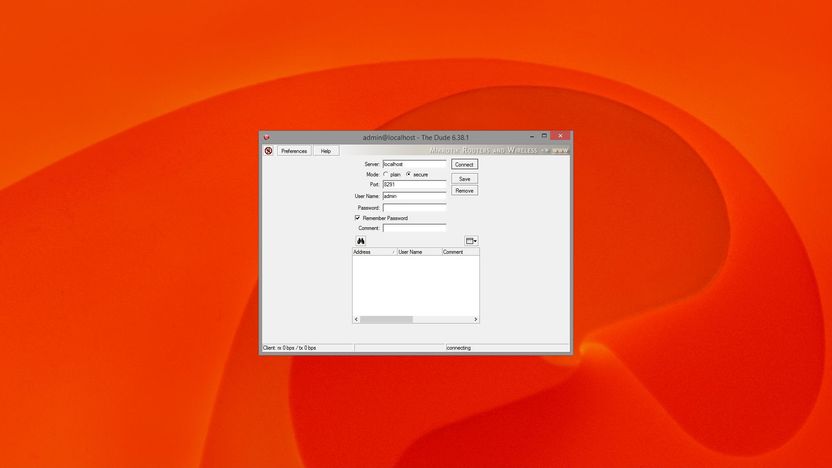832x468 pixels.
Task: Click the red disconnect icon beside Preferences
Action: pyautogui.click(x=268, y=151)
